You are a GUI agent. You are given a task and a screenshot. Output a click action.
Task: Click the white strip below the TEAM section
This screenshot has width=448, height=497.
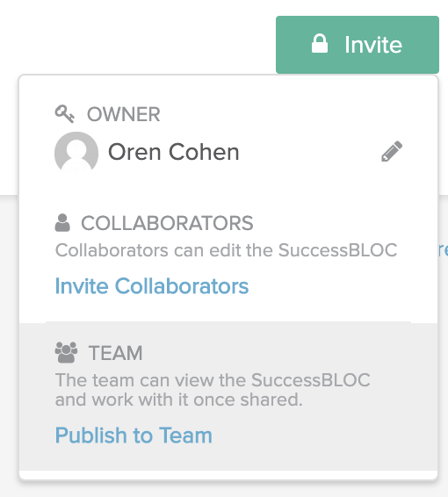tap(228, 475)
